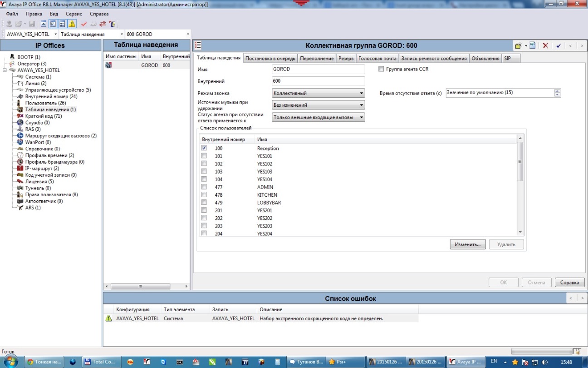The width and height of the screenshot is (588, 368).
Task: Open the 600 GOROD record dropdown
Action: click(188, 34)
